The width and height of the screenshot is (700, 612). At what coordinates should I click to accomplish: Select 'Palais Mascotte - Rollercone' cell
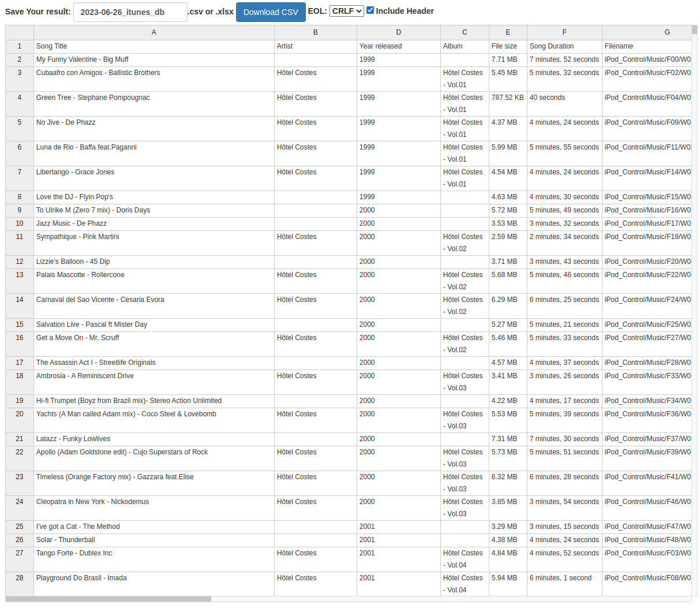(x=154, y=281)
